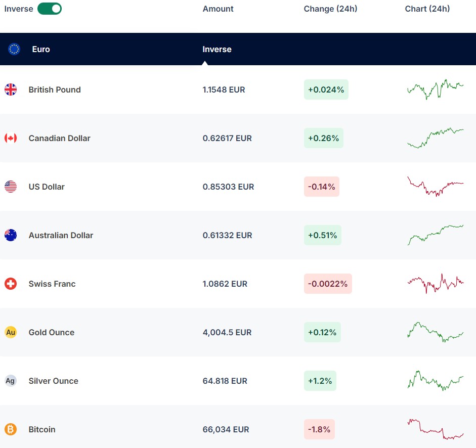Open the Bitcoin currency link

pos(42,429)
